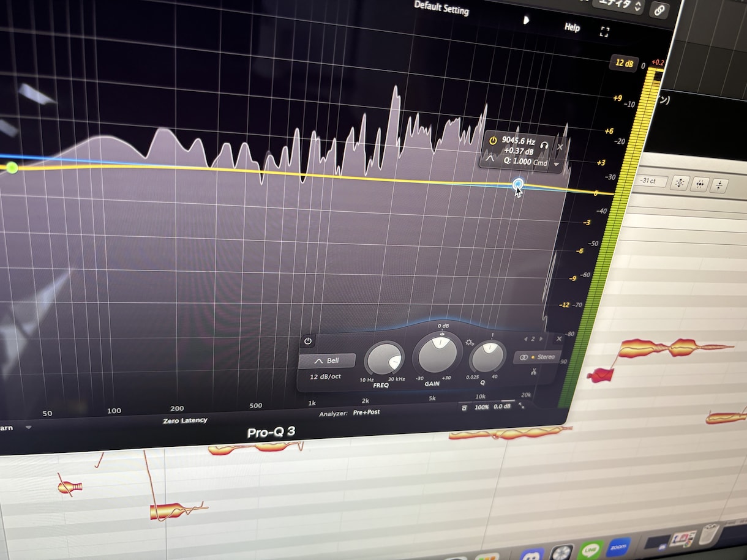
Task: Click the rightmost pitch tool icon button
Action: point(719,185)
